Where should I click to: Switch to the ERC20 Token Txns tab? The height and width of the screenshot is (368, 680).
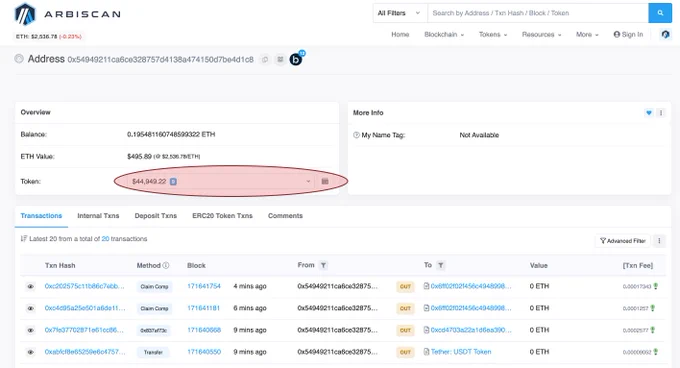[222, 216]
